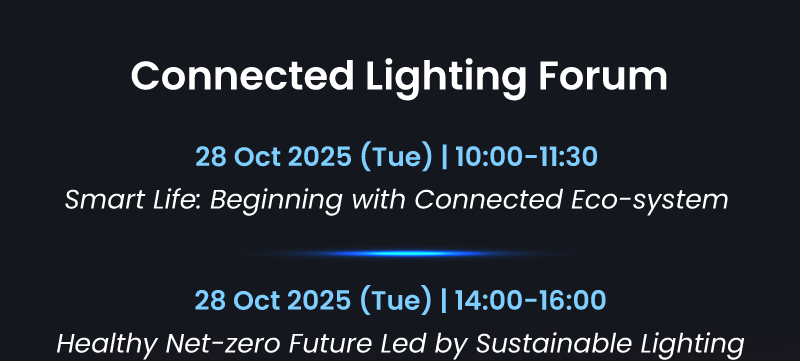Click the pipe separator before 14:00-16:00

pos(443,300)
